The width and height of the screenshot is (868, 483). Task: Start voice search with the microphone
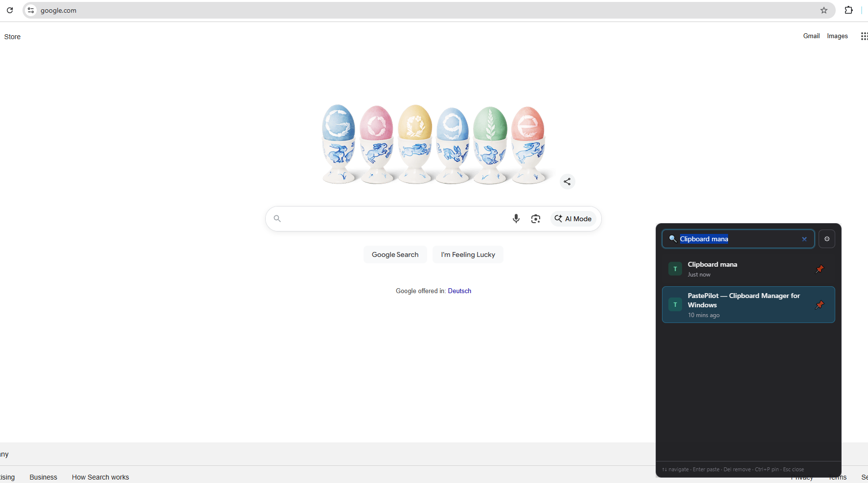(x=516, y=219)
